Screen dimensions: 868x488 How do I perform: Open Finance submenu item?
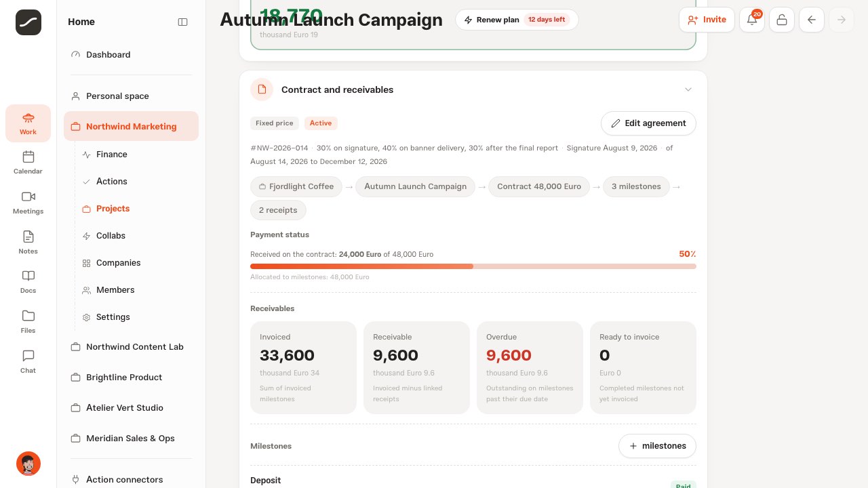click(x=138, y=155)
